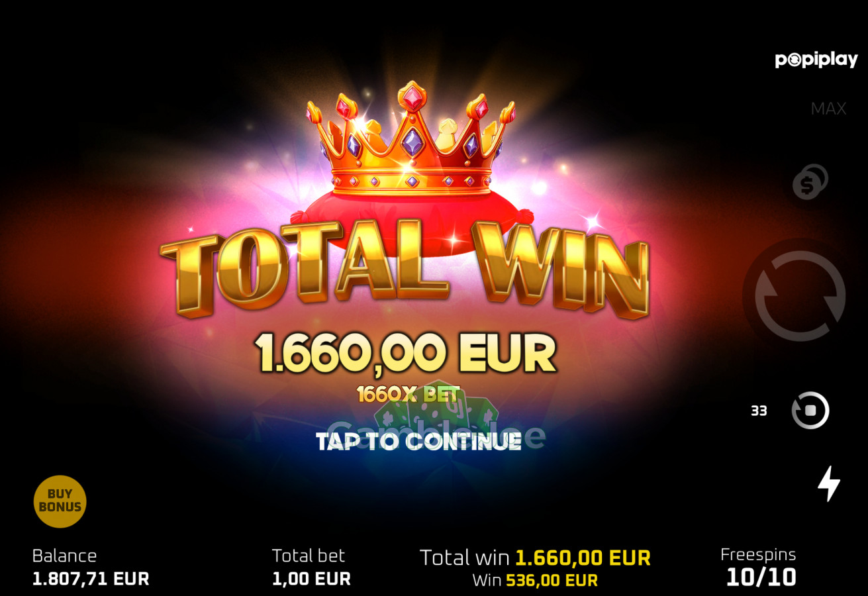Click the bottom Total win 1.660,00 EUR label
This screenshot has width=868, height=596.
click(x=535, y=558)
